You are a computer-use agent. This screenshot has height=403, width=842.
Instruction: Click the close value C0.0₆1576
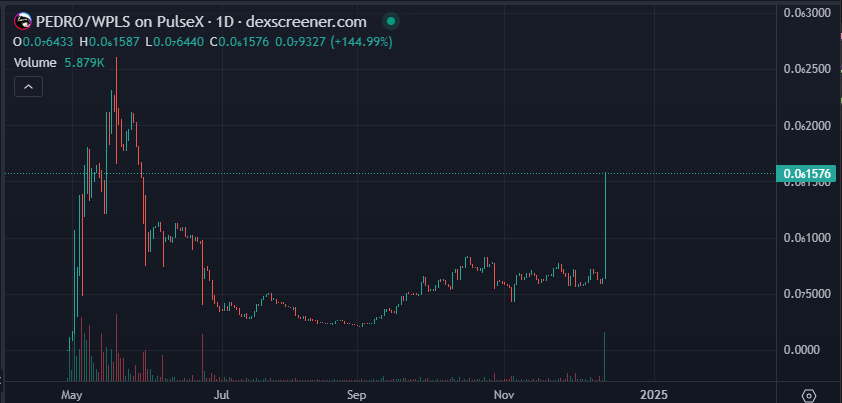coord(239,42)
